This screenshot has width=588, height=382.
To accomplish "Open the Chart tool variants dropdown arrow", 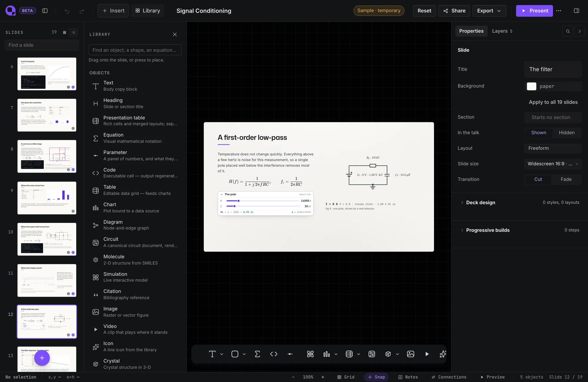I will 336,354.
